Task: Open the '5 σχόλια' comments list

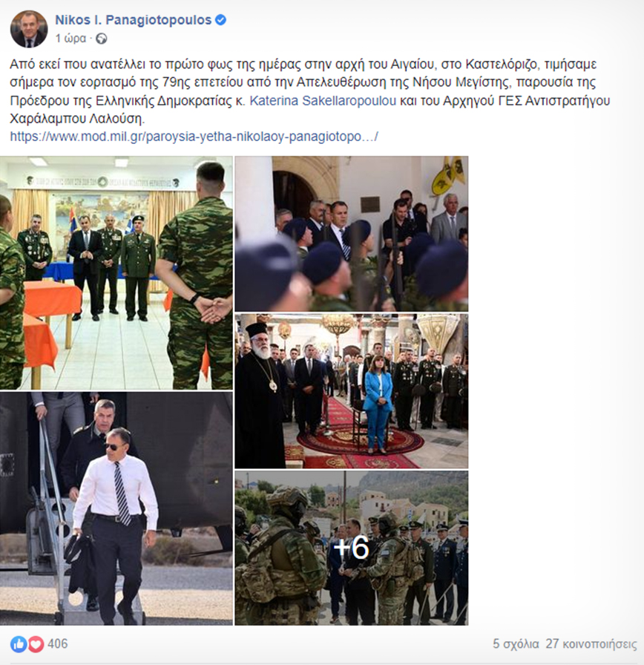Action: tap(516, 643)
